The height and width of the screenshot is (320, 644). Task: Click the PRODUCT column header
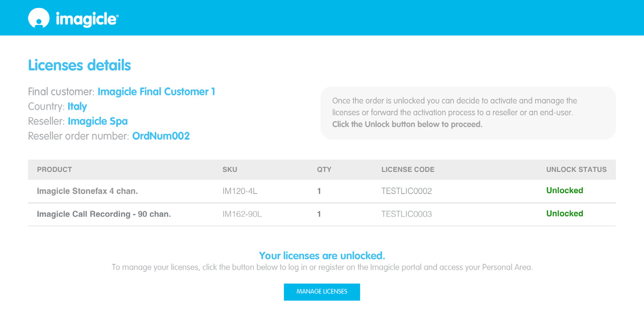(x=54, y=169)
